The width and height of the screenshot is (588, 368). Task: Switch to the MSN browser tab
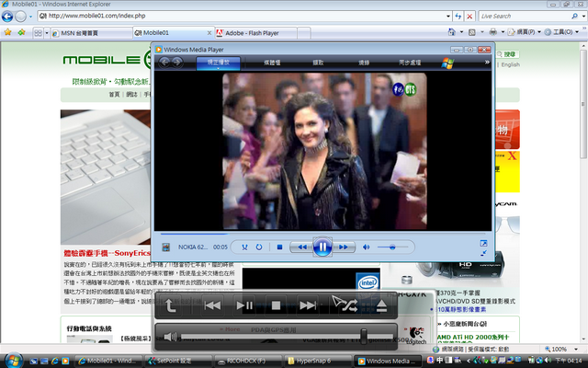pos(92,33)
